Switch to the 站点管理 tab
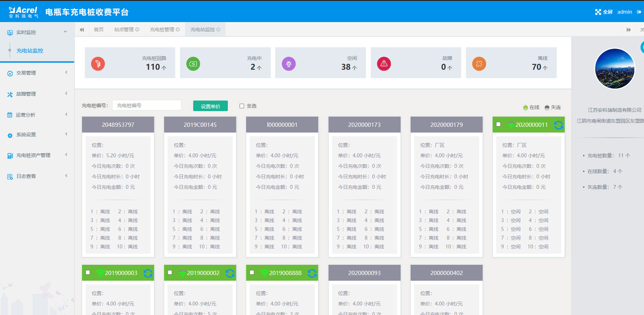The image size is (644, 315). coord(124,29)
